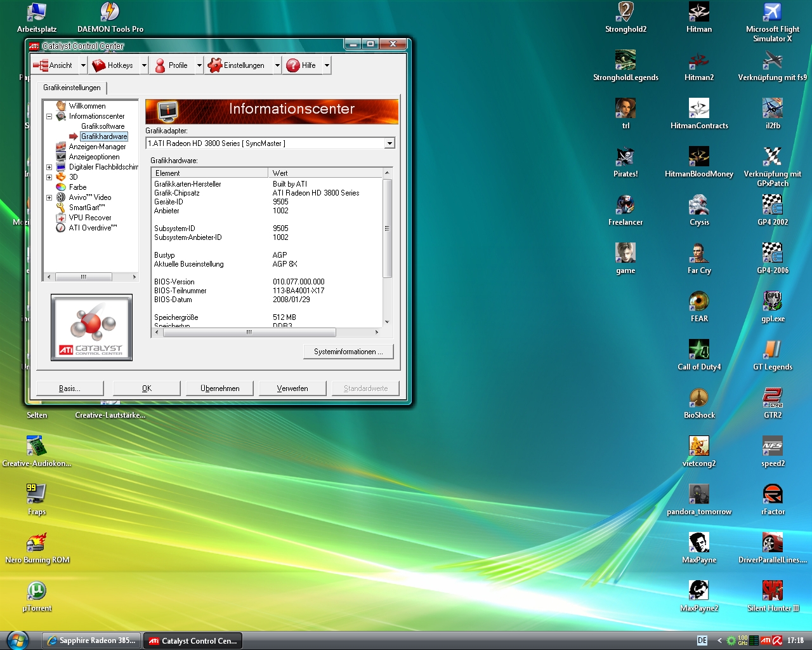The height and width of the screenshot is (650, 812).
Task: Click the Microsoft Flight Simulator X icon
Action: point(773,22)
